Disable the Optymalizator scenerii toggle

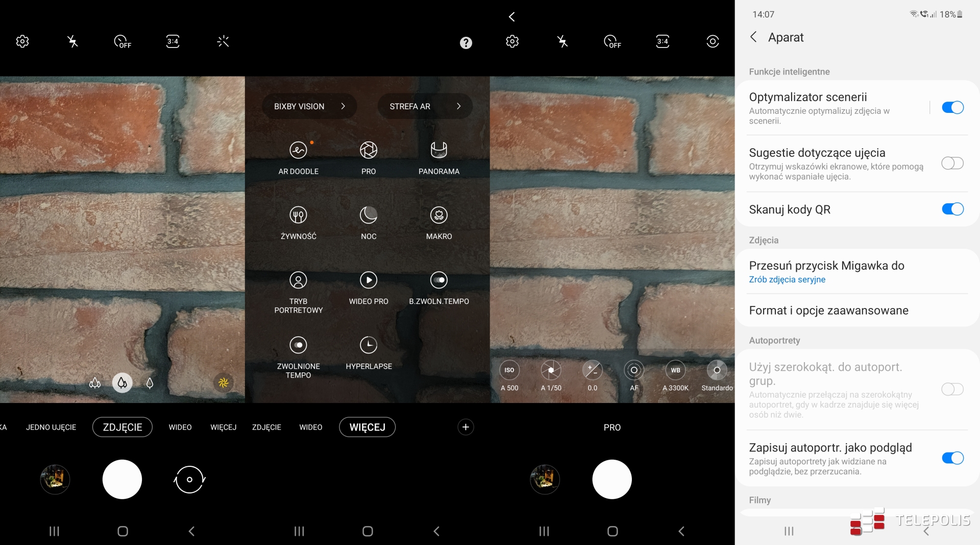tap(952, 107)
